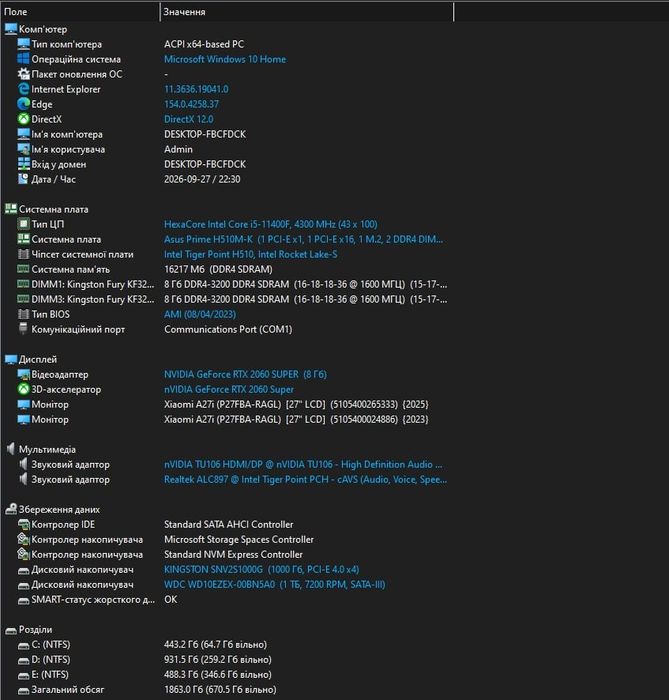Select the 3D-акселератор Xbox icon
This screenshot has width=669, height=700.
tap(23, 389)
